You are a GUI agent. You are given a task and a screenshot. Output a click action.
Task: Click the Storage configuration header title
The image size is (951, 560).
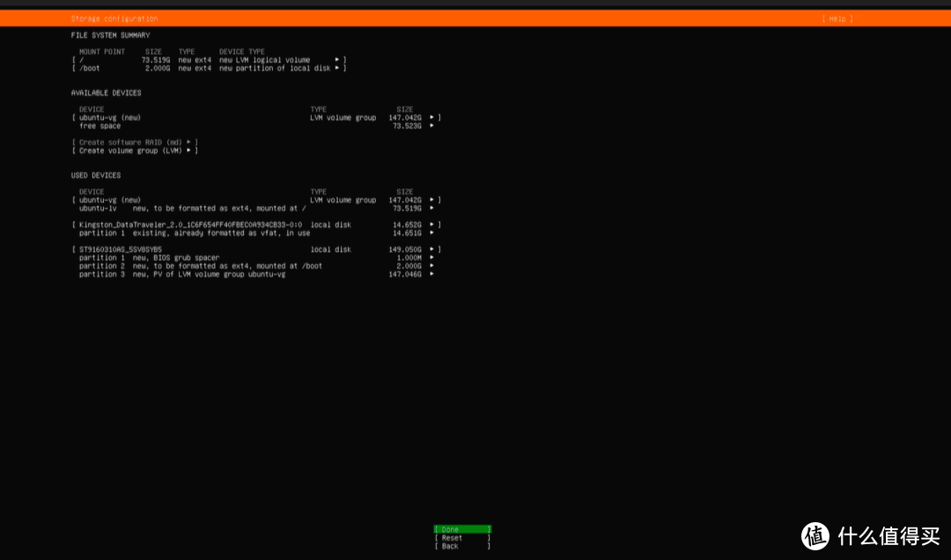[114, 18]
